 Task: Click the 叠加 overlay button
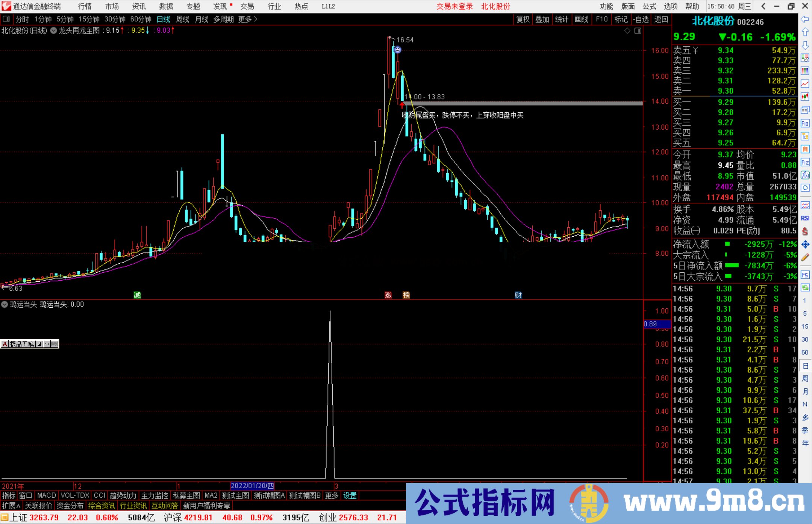click(542, 19)
